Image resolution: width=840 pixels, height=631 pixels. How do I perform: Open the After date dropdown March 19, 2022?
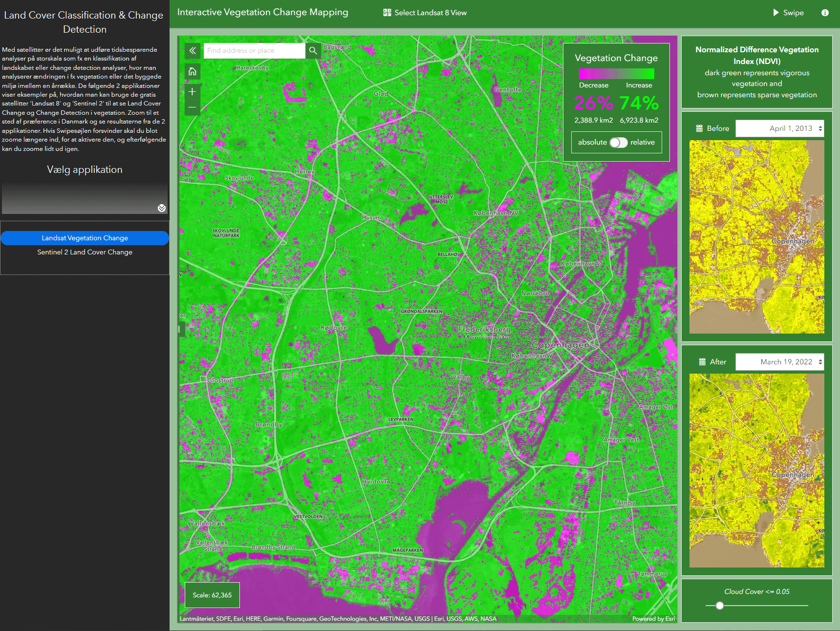779,362
